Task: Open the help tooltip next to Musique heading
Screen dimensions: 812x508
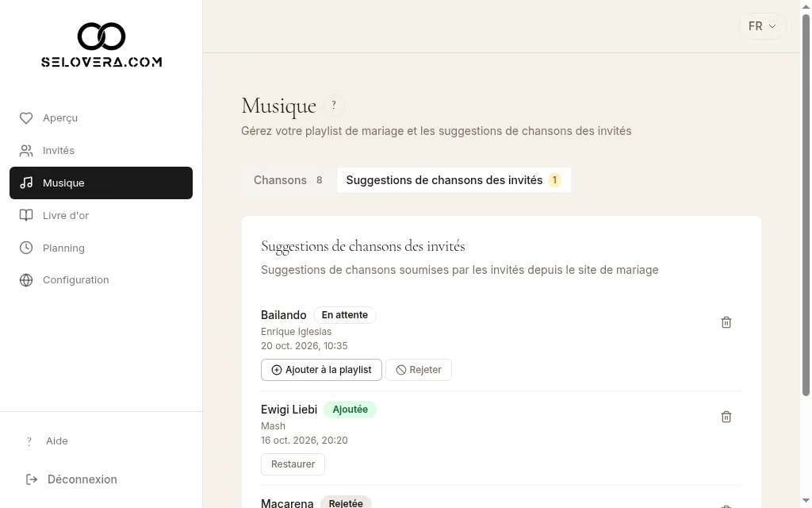Action: point(334,106)
